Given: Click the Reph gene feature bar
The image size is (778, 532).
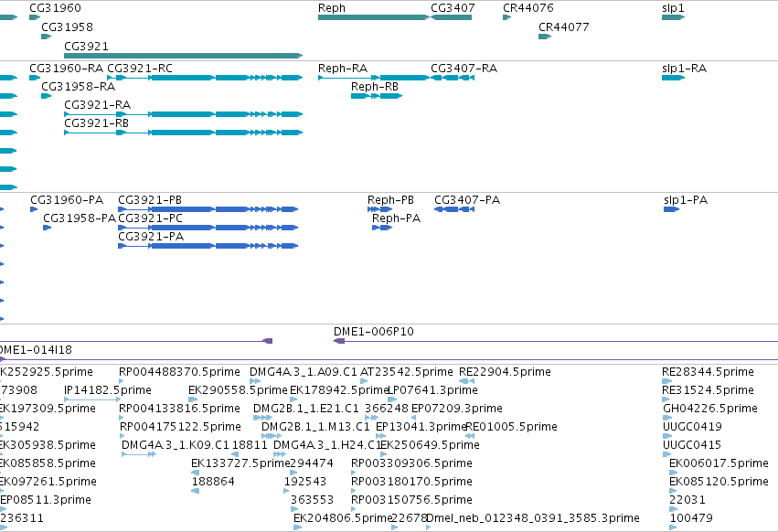Looking at the screenshot, I should (x=373, y=17).
